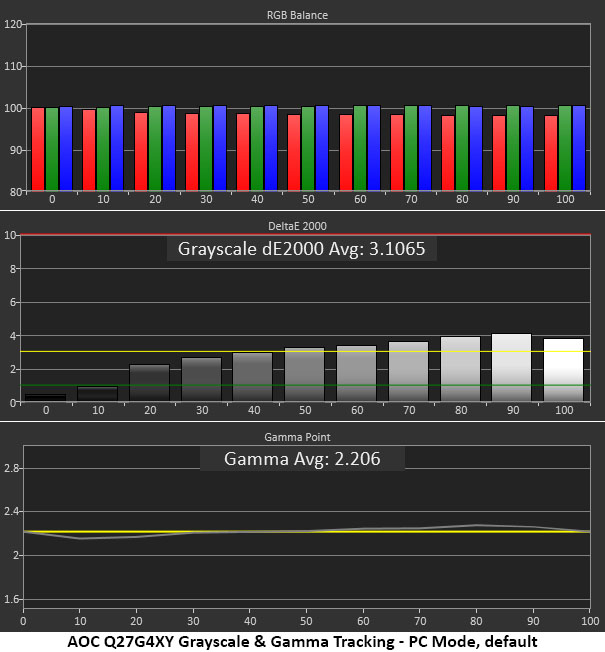This screenshot has width=605, height=652.
Task: Click the 1.6 label on Gamma axis
Action: click(11, 599)
